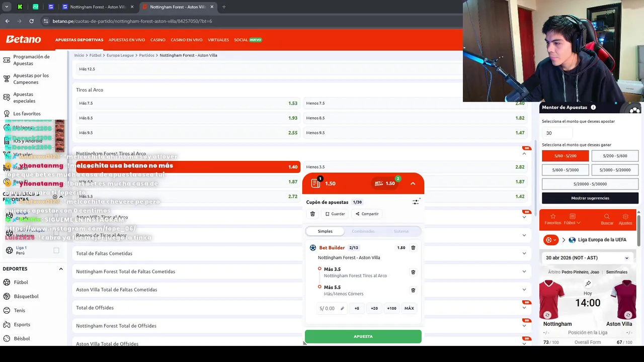Viewport: 644px width, 362px height.
Task: Open the Casino menu item
Action: click(x=158, y=40)
